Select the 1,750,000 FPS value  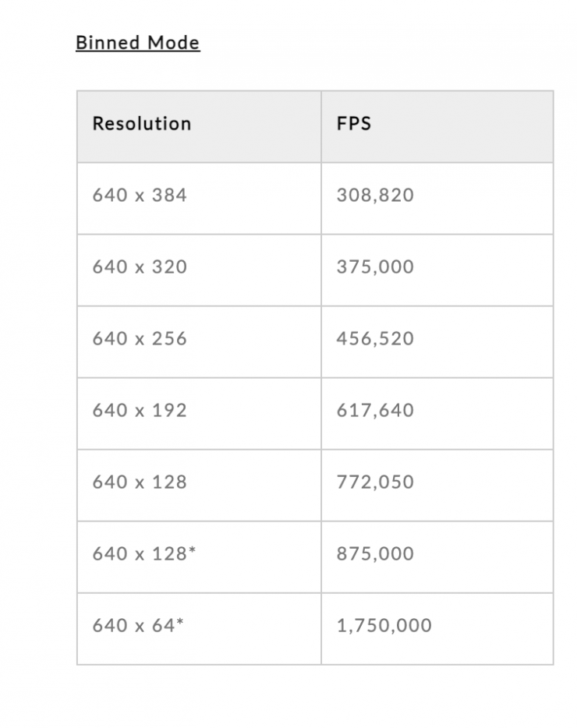pyautogui.click(x=384, y=626)
